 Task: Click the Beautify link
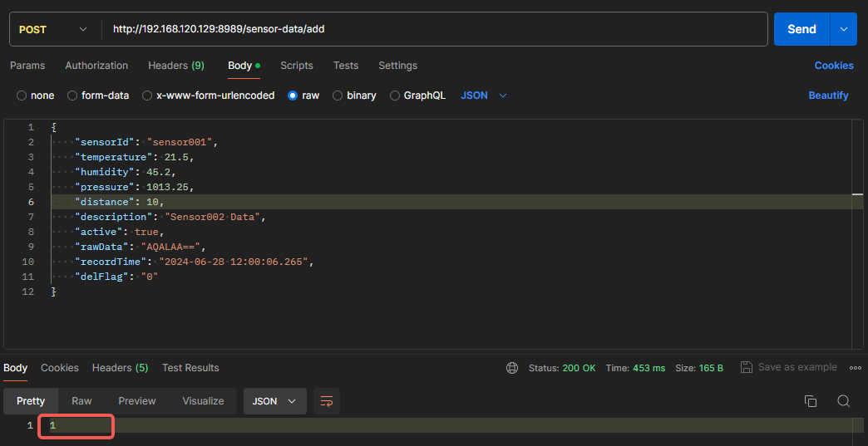click(x=828, y=96)
